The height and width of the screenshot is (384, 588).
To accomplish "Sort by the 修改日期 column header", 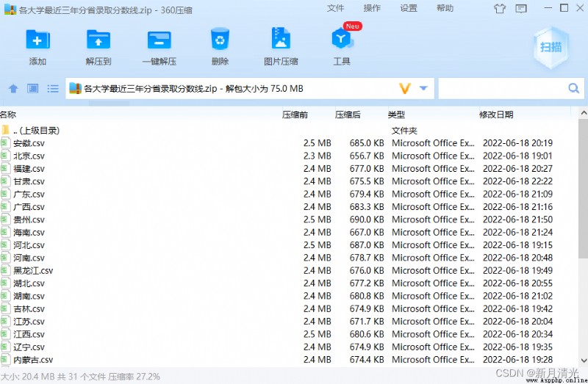I will pos(496,115).
